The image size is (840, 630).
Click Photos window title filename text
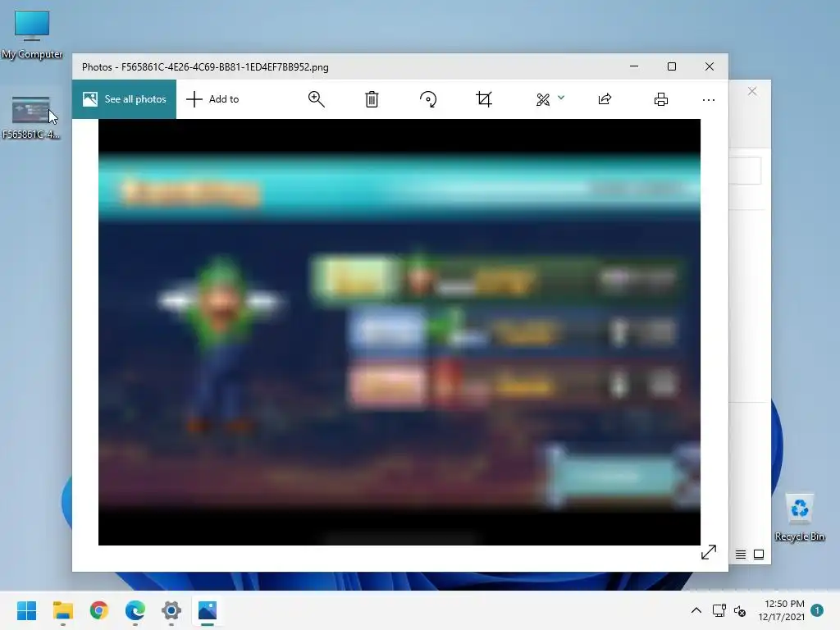tap(225, 67)
